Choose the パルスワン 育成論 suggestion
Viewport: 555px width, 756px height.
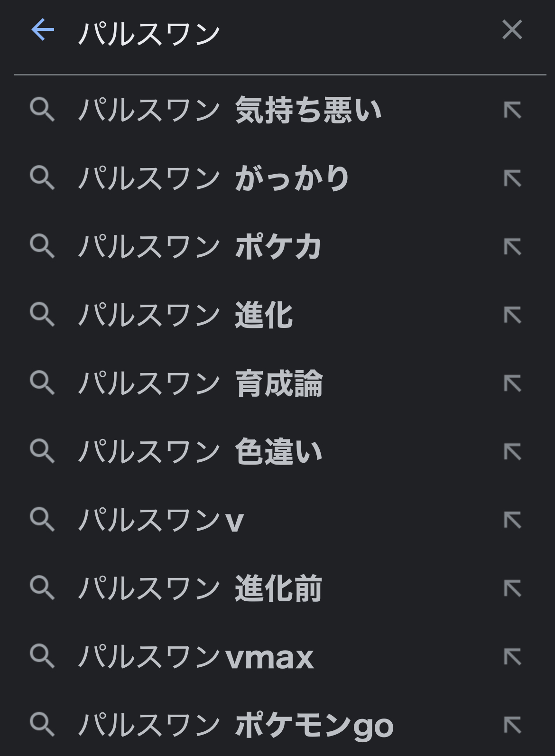tap(200, 383)
